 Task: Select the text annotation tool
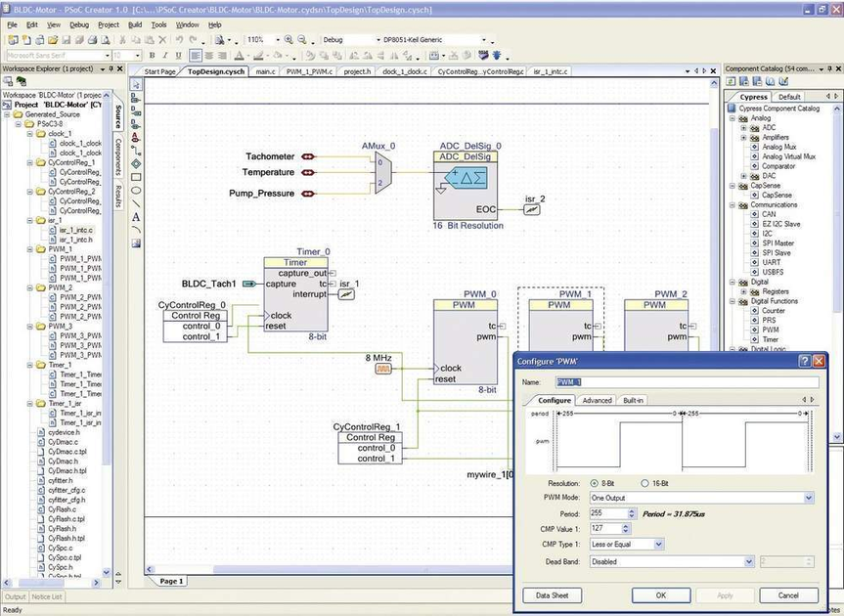tap(136, 216)
